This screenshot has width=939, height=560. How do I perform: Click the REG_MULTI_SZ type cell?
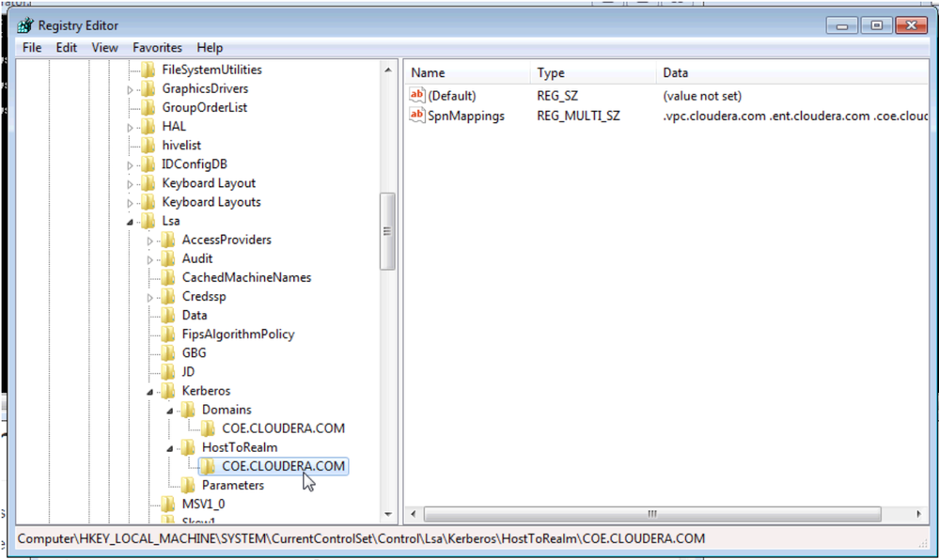578,116
